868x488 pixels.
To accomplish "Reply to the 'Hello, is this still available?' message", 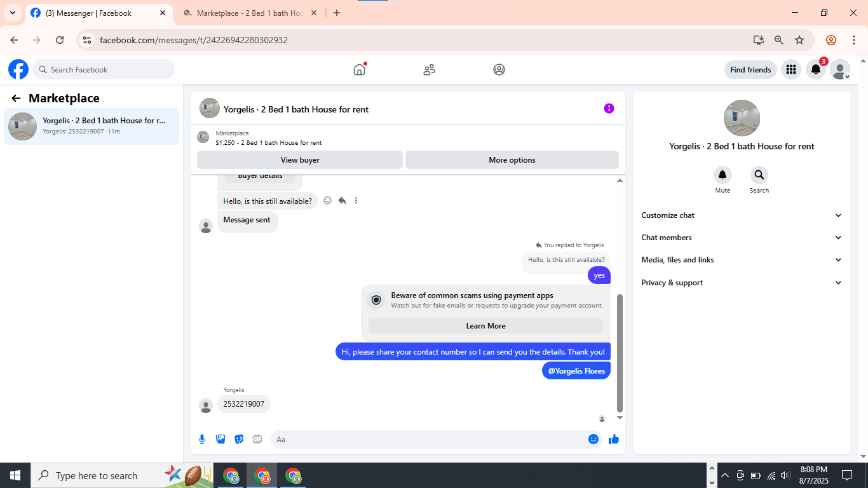I will pyautogui.click(x=342, y=200).
